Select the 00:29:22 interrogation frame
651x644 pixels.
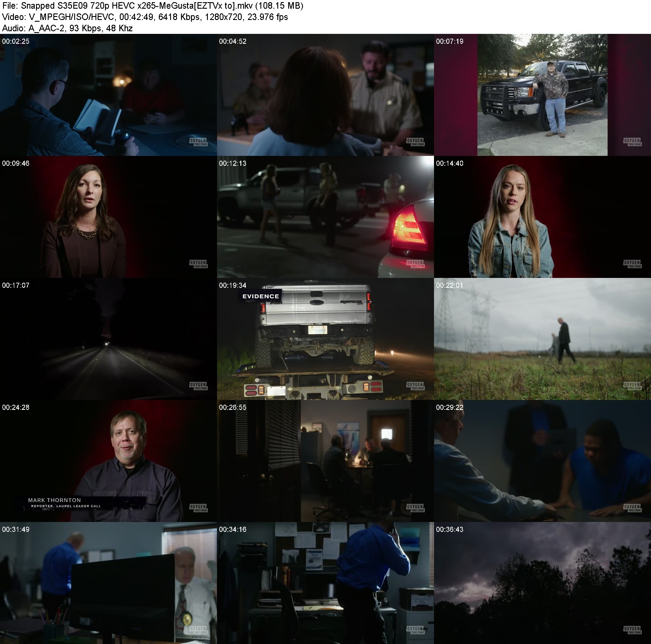pyautogui.click(x=542, y=461)
